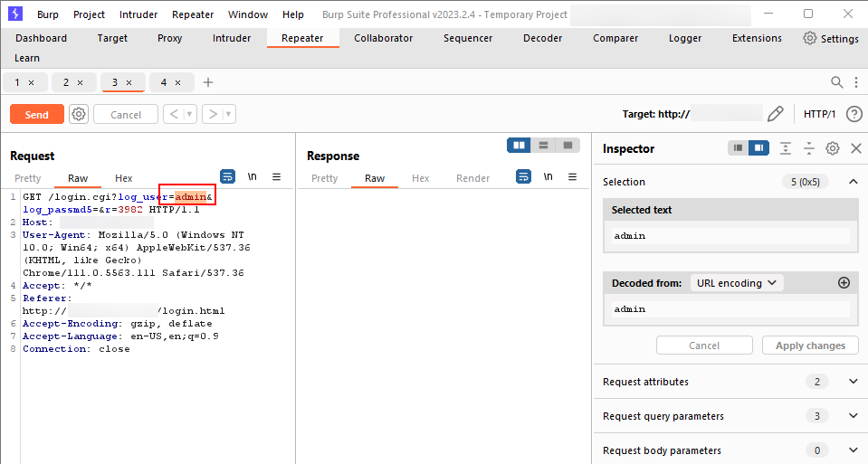Switch to the Decoder tab
This screenshot has height=464, width=868.
click(x=542, y=38)
